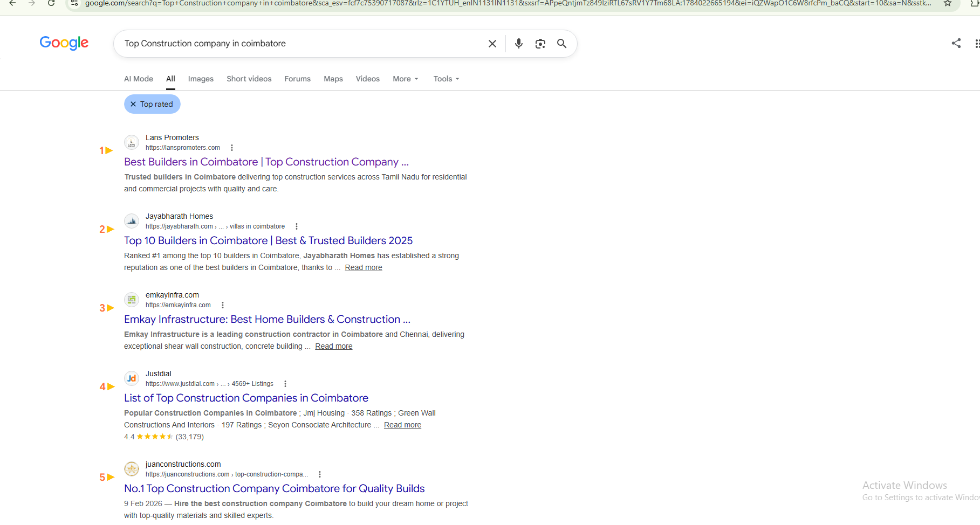
Task: Open List of Top Construction Companies link
Action: coord(246,398)
